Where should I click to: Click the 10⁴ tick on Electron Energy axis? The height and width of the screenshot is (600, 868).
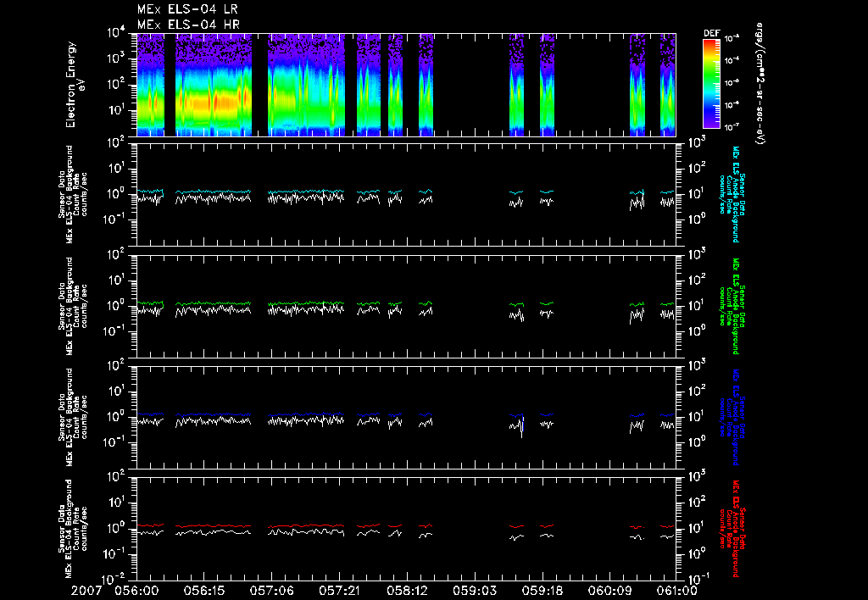(x=117, y=34)
